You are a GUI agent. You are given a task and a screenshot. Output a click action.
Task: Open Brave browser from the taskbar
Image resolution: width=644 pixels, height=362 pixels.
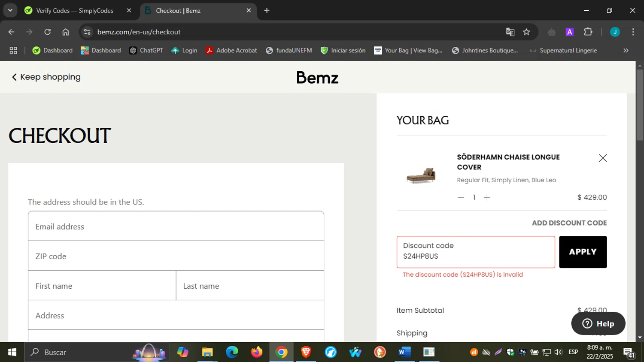[x=306, y=352]
